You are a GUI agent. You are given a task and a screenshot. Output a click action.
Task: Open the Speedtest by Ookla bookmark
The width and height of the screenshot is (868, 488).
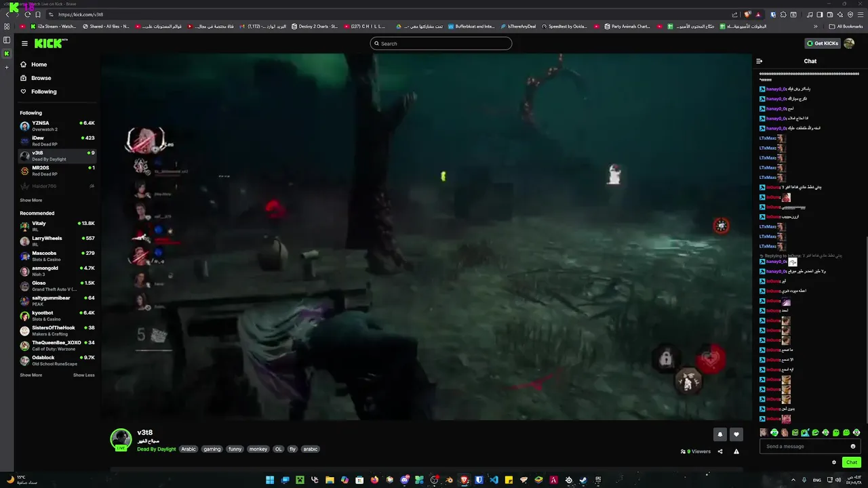(x=564, y=26)
